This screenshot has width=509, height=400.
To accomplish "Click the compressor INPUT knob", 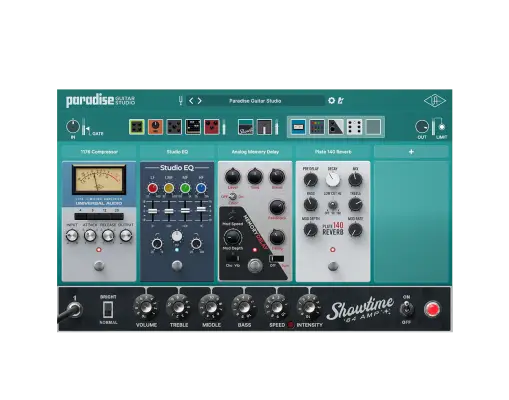I will [x=72, y=236].
